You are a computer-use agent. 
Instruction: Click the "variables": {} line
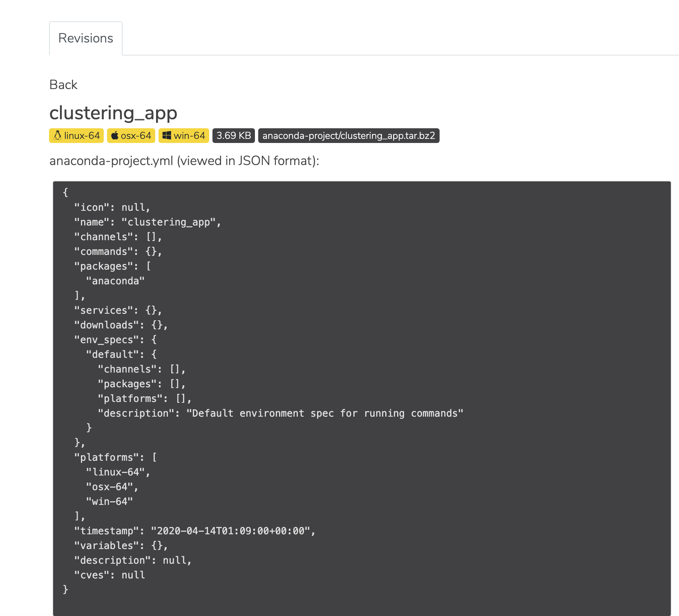point(121,546)
